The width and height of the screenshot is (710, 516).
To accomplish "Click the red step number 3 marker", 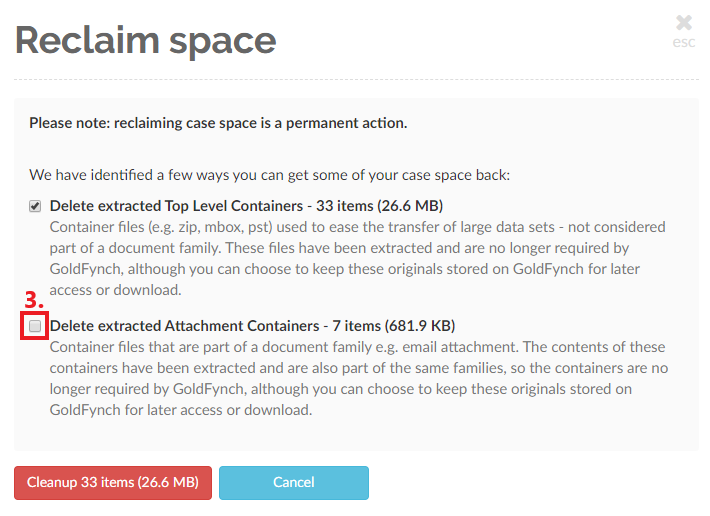I will pyautogui.click(x=34, y=301).
